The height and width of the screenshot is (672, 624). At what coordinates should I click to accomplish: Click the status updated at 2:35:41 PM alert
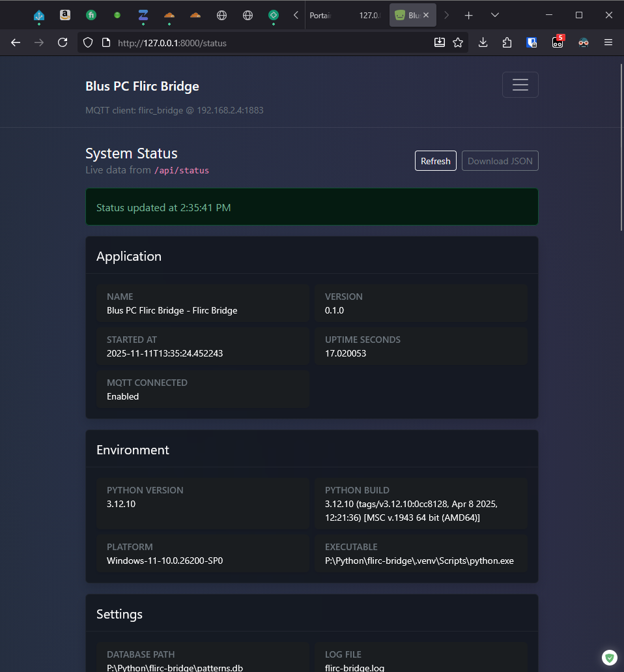(312, 207)
